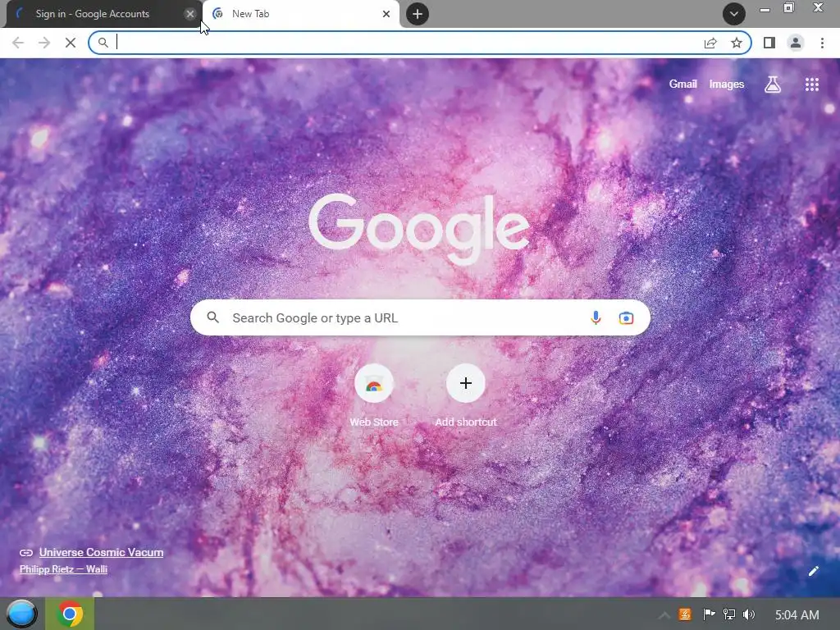Image resolution: width=840 pixels, height=630 pixels.
Task: Click the share this page icon
Action: (x=710, y=43)
